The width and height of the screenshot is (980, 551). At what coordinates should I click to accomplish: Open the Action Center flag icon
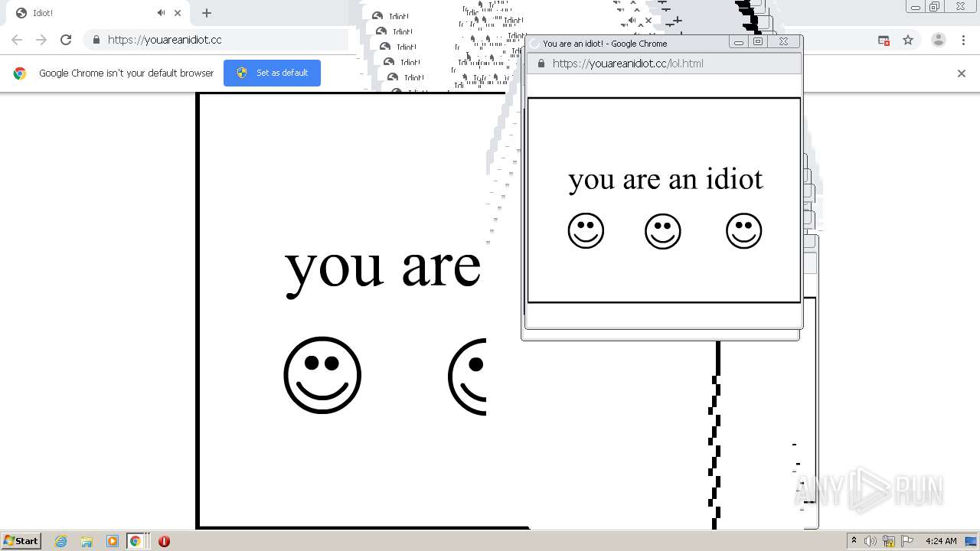pyautogui.click(x=907, y=541)
